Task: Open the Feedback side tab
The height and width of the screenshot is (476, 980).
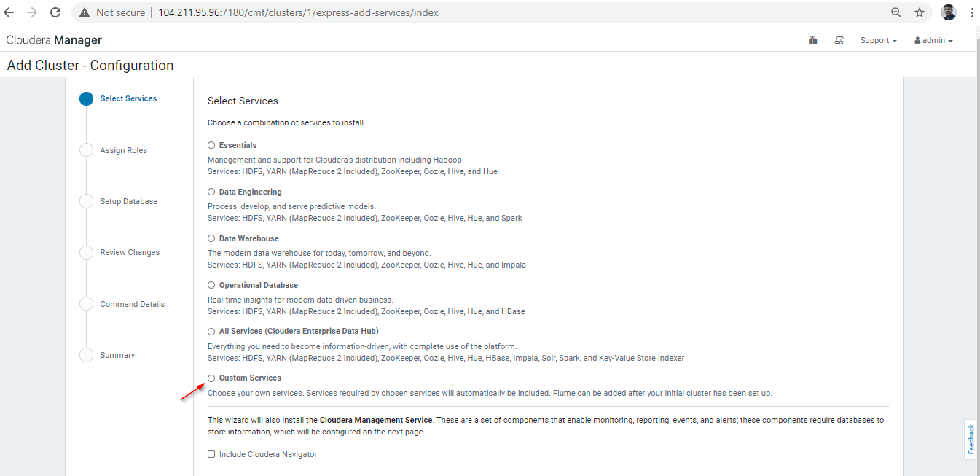Action: pyautogui.click(x=971, y=439)
